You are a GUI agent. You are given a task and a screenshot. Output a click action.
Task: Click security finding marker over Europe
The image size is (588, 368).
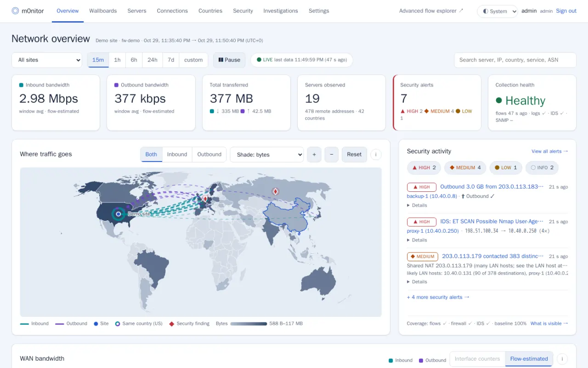click(x=205, y=198)
